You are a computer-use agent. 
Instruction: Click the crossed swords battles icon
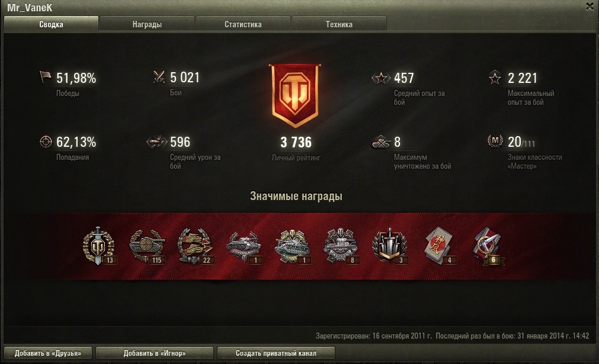coord(159,77)
